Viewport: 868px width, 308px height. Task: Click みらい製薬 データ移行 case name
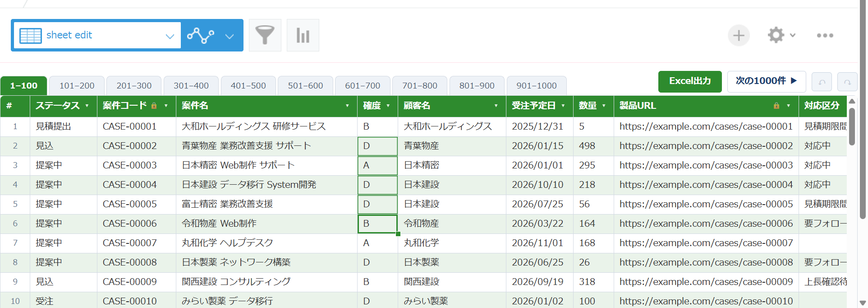pos(266,301)
